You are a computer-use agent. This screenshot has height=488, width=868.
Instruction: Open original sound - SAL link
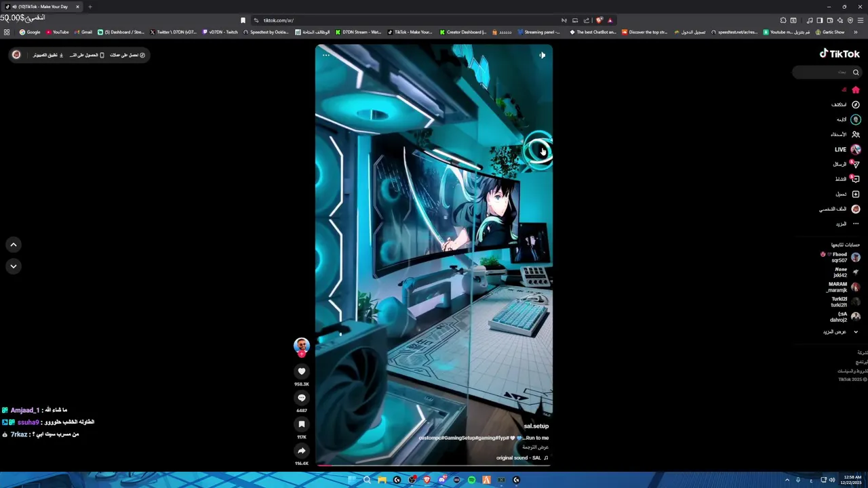522,457
